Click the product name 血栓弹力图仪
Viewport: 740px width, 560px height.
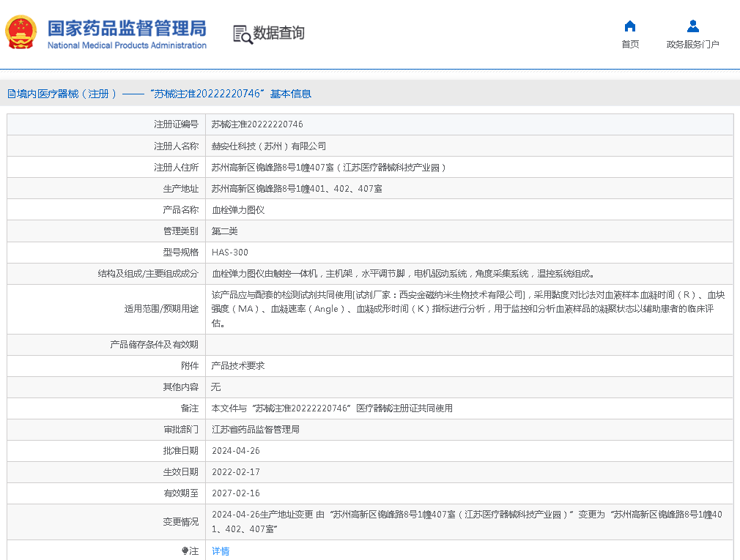238,210
